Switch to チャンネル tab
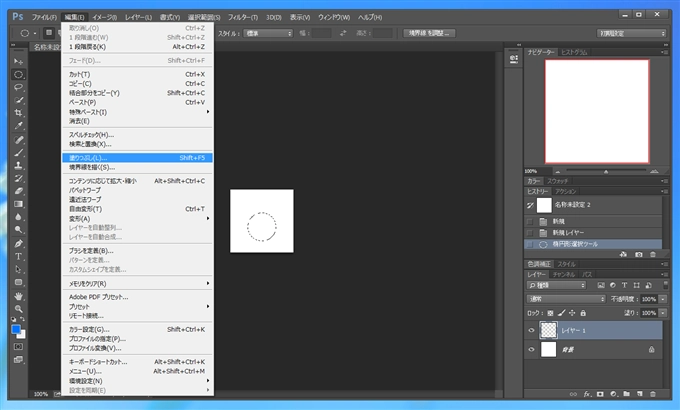The height and width of the screenshot is (410, 680). click(x=564, y=274)
